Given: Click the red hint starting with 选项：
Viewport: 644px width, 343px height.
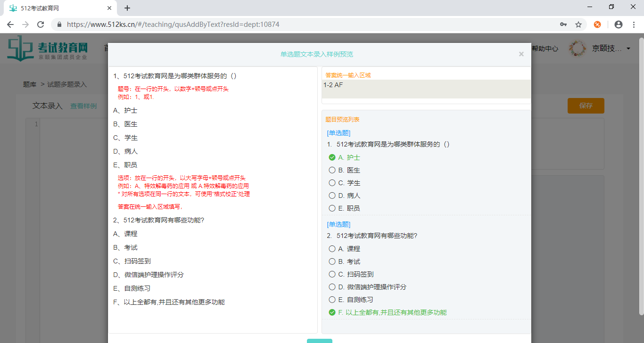Looking at the screenshot, I should click(184, 186).
